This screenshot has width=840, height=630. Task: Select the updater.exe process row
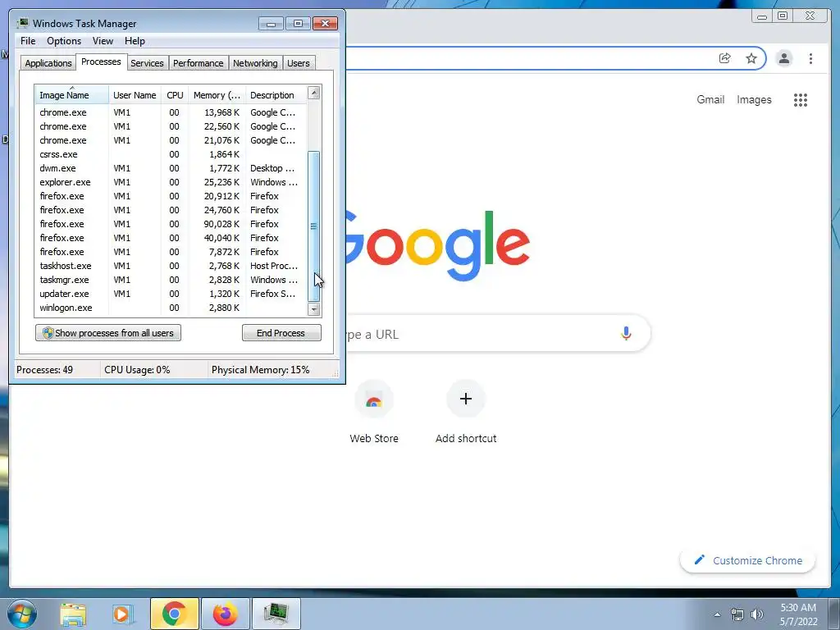171,294
